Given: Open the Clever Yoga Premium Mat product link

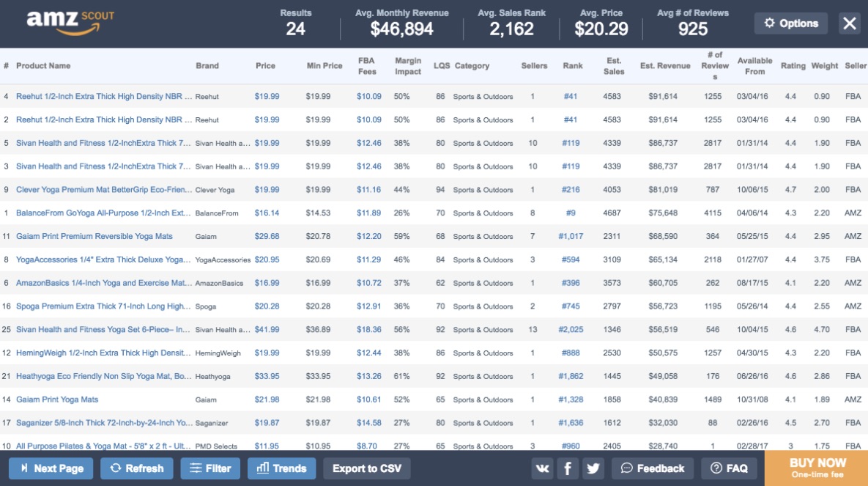Looking at the screenshot, I should [x=104, y=190].
